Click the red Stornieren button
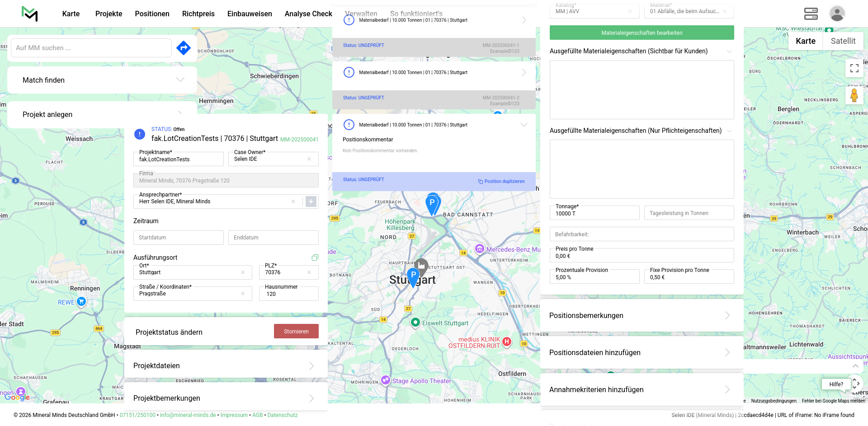The height and width of the screenshot is (426, 868). [296, 332]
